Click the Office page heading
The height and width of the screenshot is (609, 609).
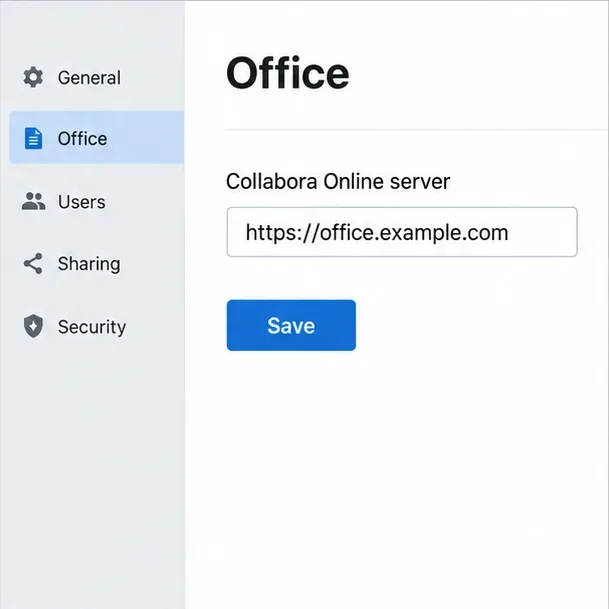point(288,73)
